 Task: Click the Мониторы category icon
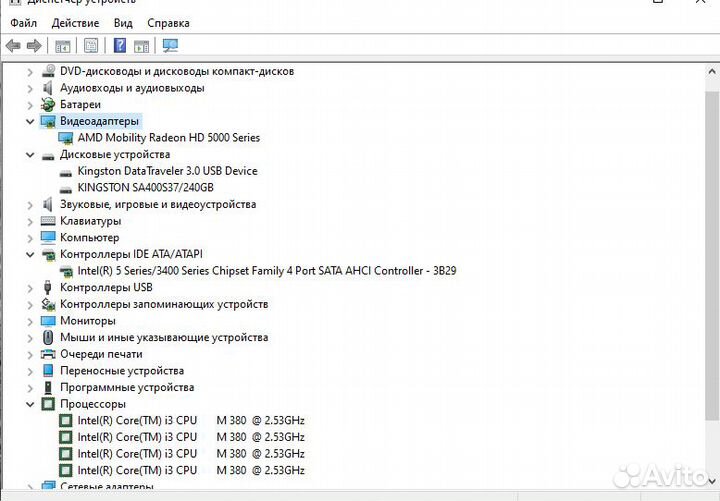click(x=48, y=321)
